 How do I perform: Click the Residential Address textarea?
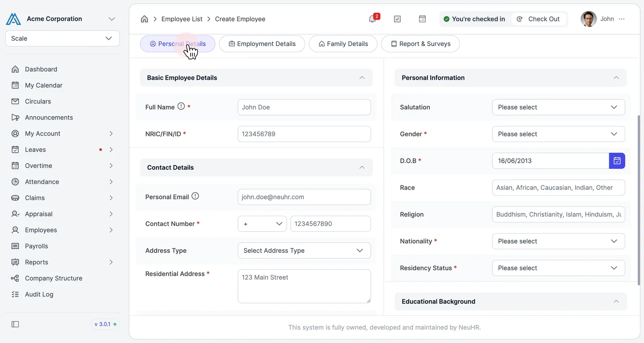[x=304, y=286]
